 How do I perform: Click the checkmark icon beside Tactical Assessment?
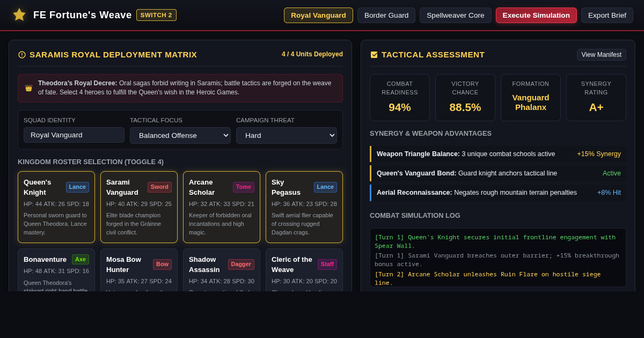pyautogui.click(x=374, y=55)
